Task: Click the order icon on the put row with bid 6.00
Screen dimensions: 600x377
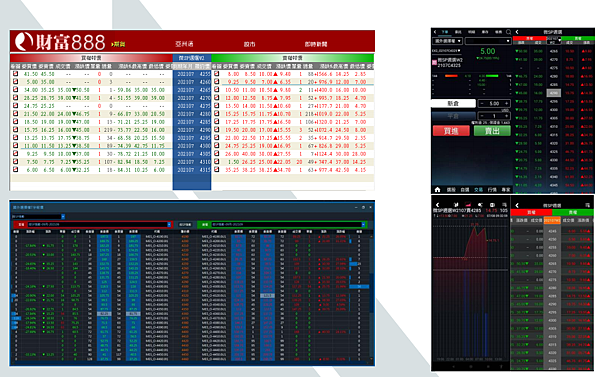Action: [x=16, y=169]
